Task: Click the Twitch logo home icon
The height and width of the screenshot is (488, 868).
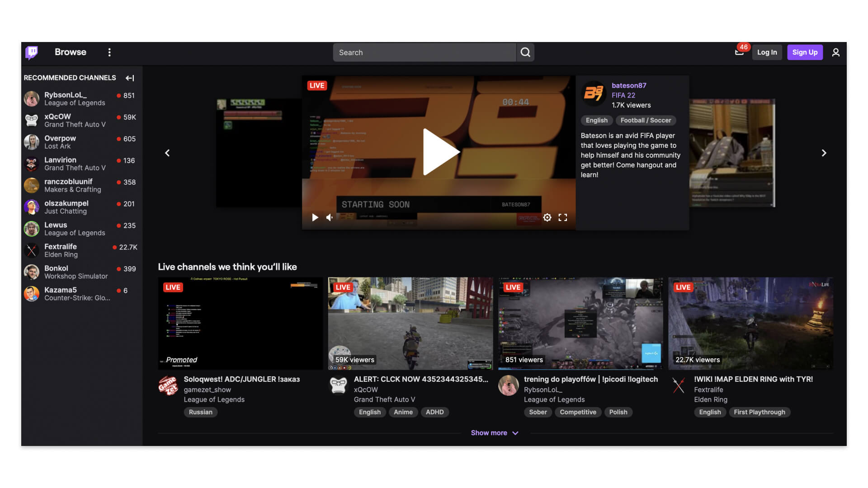Action: [32, 52]
